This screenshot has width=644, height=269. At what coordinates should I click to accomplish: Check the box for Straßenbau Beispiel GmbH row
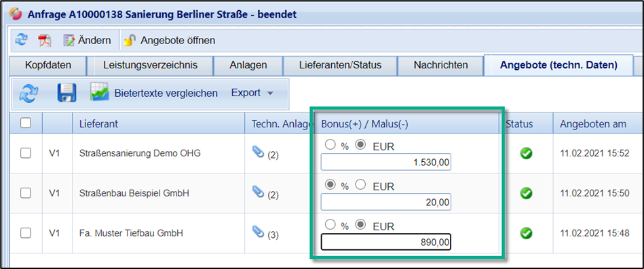point(26,193)
